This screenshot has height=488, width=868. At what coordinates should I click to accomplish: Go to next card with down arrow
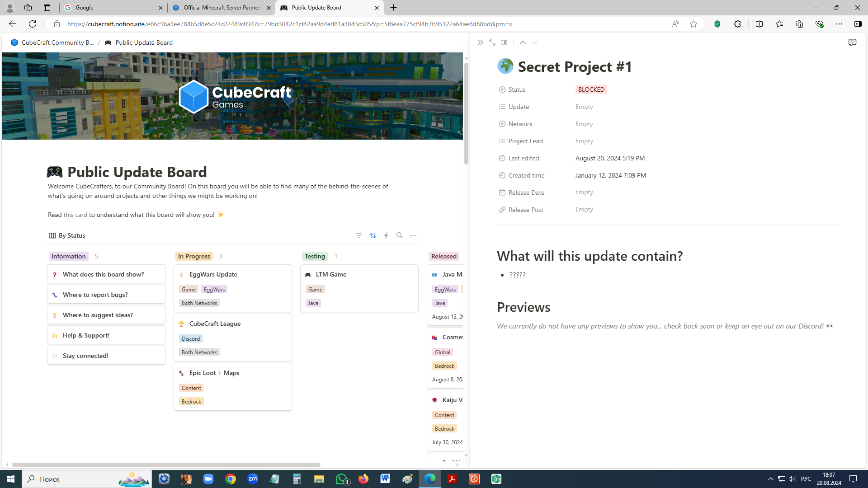point(534,42)
